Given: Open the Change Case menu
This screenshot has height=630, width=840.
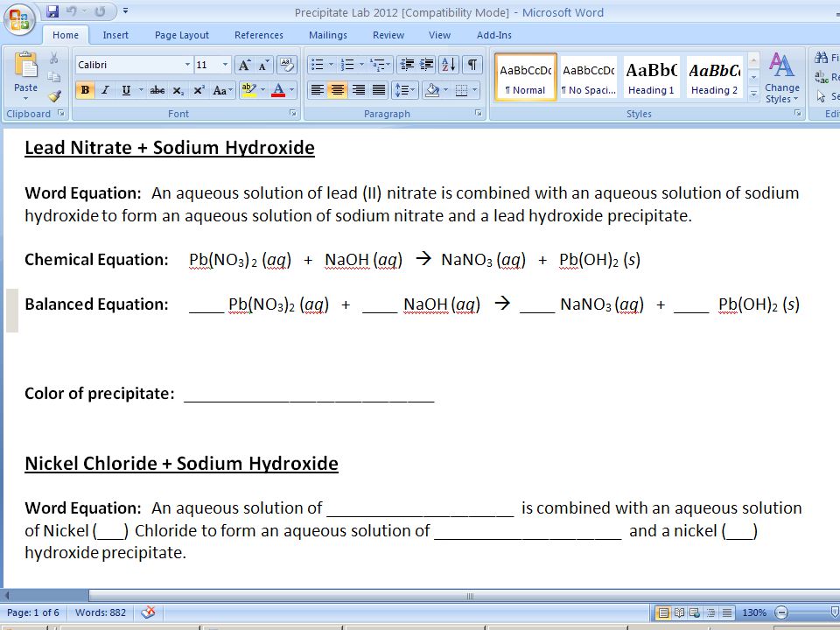Looking at the screenshot, I should (x=222, y=90).
